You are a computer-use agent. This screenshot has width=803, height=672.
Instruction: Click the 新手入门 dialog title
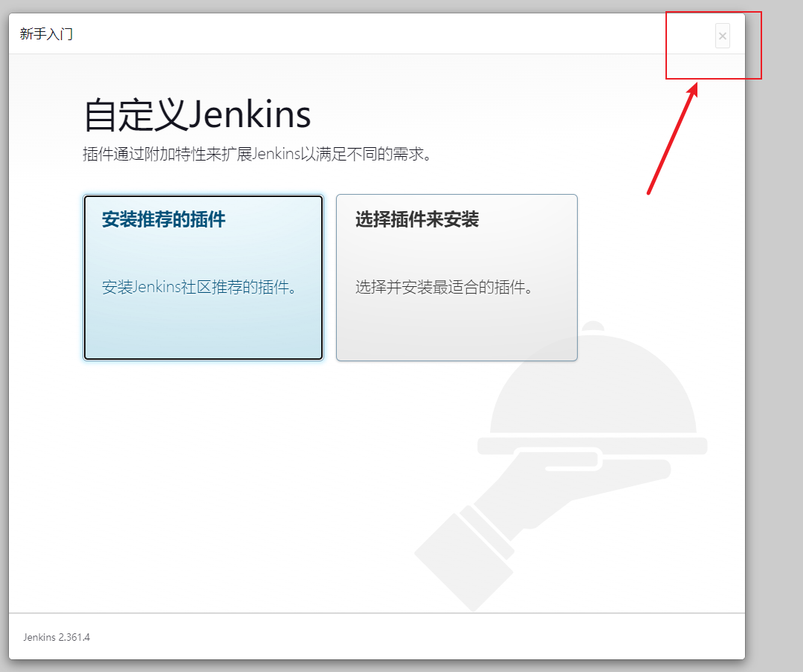[x=46, y=33]
